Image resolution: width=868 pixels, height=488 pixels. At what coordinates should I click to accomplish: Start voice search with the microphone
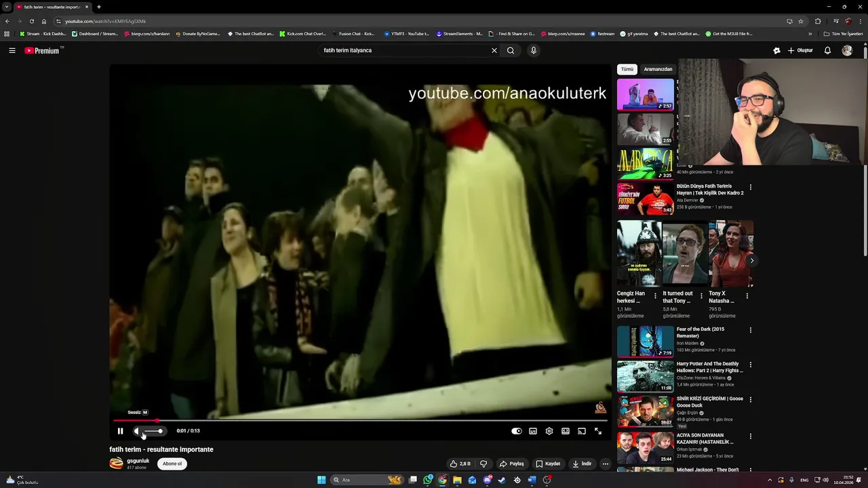coord(534,50)
